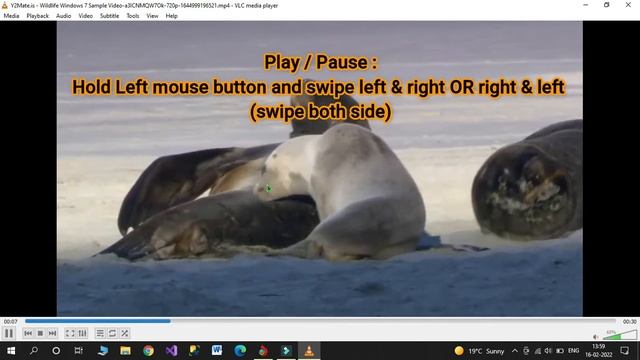Viewport: 640px width, 360px height.
Task: Jump to previous media in playlist
Action: 28,333
